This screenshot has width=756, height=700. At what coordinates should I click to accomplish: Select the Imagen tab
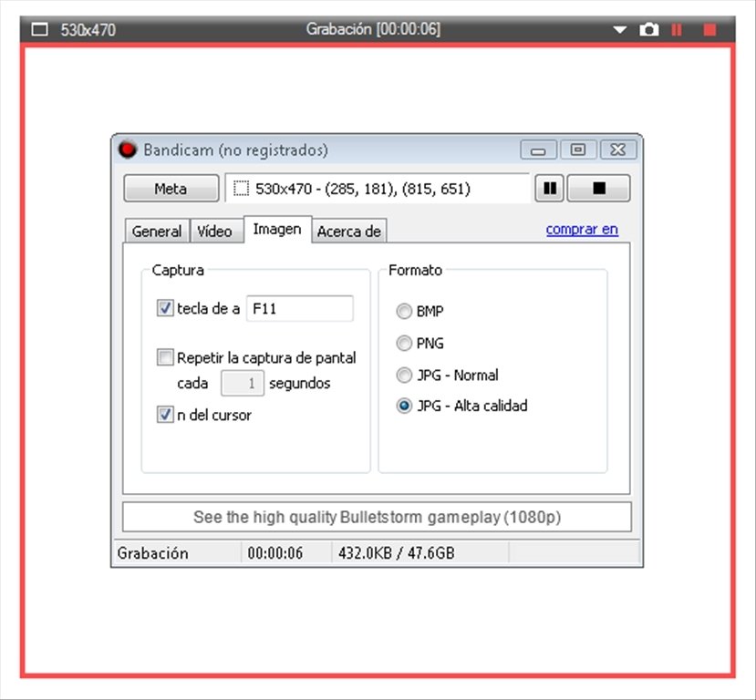[277, 230]
